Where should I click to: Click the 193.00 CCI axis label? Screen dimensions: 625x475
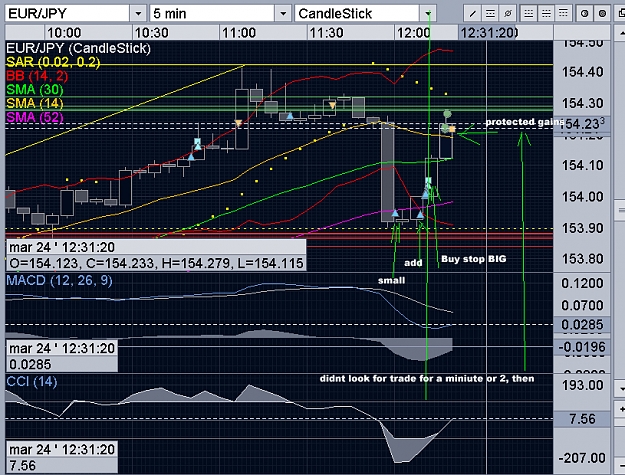[x=582, y=385]
